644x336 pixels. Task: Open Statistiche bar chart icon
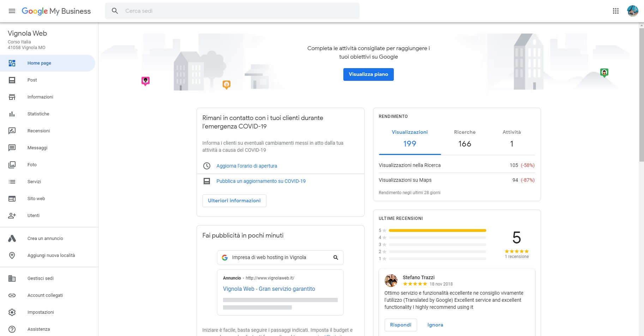12,114
